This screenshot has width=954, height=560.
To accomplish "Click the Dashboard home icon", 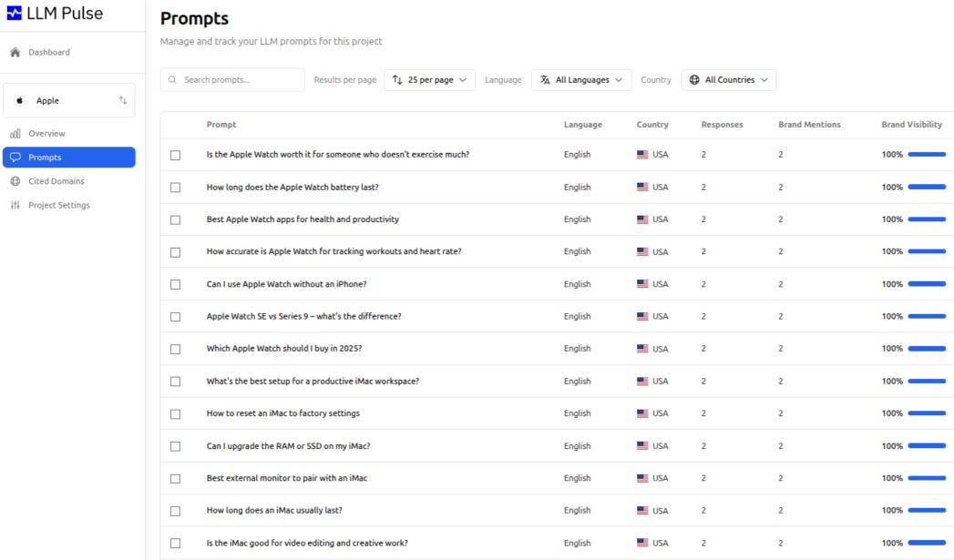I will tap(15, 52).
